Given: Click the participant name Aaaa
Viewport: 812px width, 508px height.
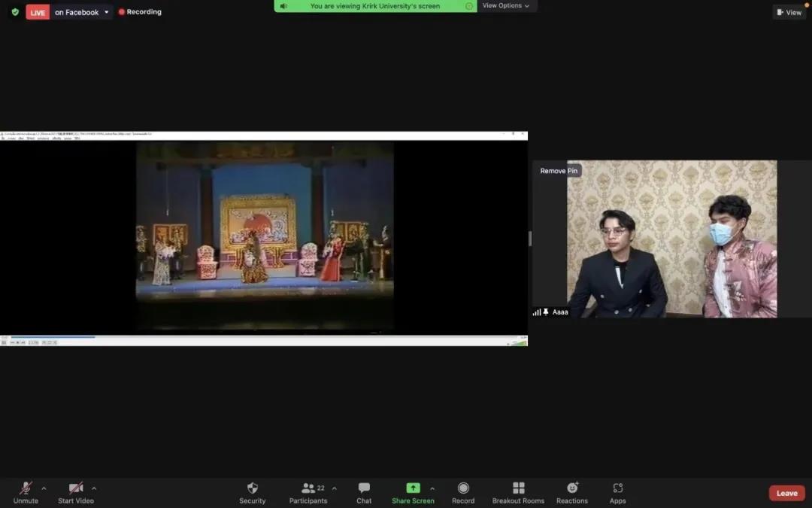Looking at the screenshot, I should pos(560,312).
